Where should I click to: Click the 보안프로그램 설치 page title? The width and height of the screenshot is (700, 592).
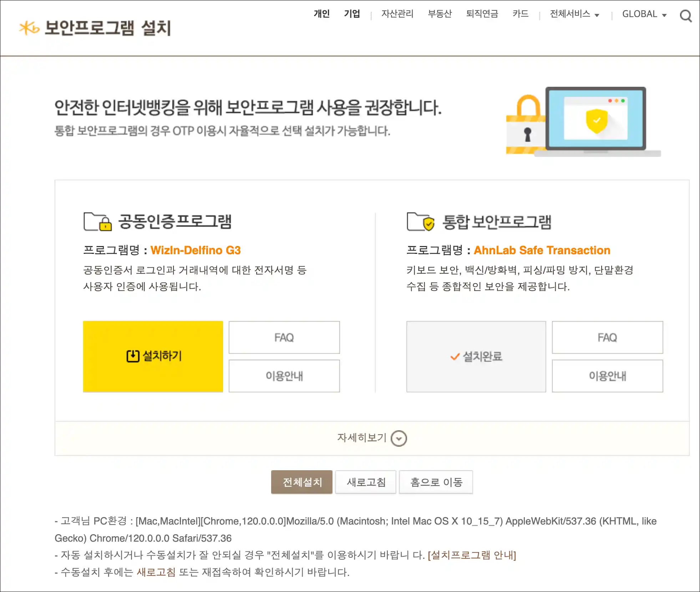(108, 28)
